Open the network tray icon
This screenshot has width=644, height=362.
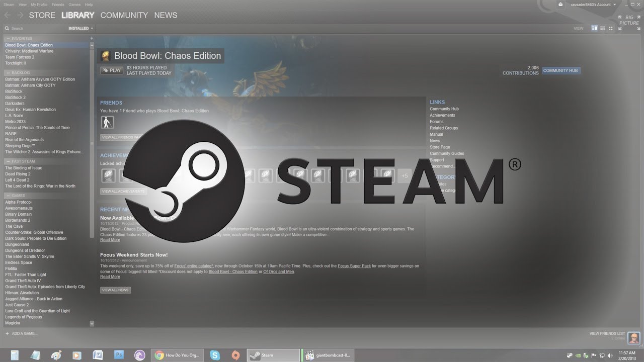(x=602, y=355)
